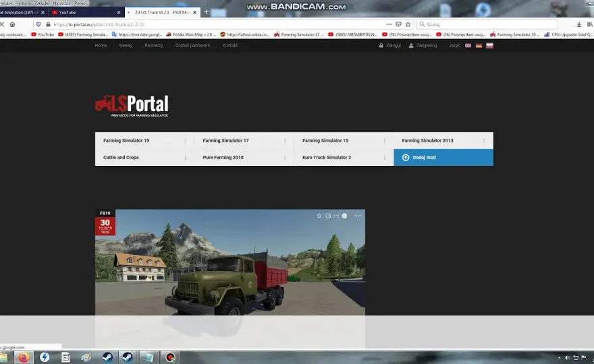
Task: Close the YouTube tab
Action: click(119, 13)
